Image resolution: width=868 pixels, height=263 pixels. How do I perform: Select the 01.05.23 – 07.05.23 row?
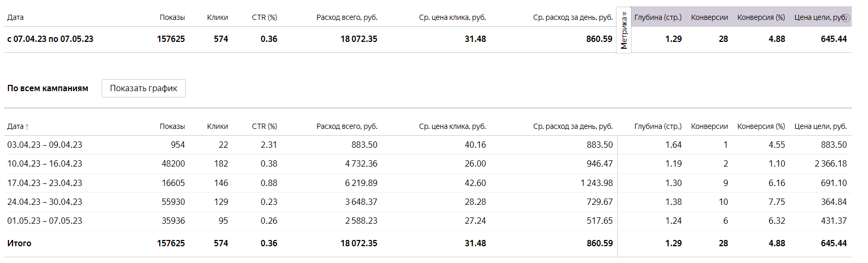(44, 221)
